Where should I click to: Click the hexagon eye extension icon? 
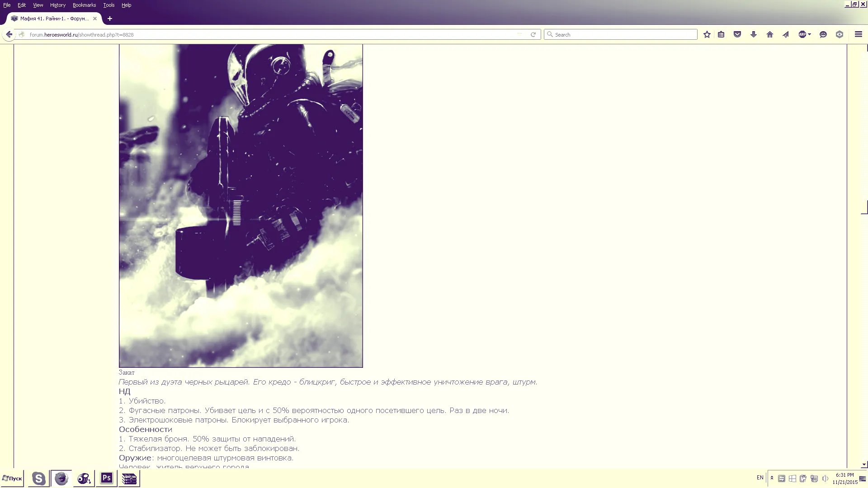(840, 34)
